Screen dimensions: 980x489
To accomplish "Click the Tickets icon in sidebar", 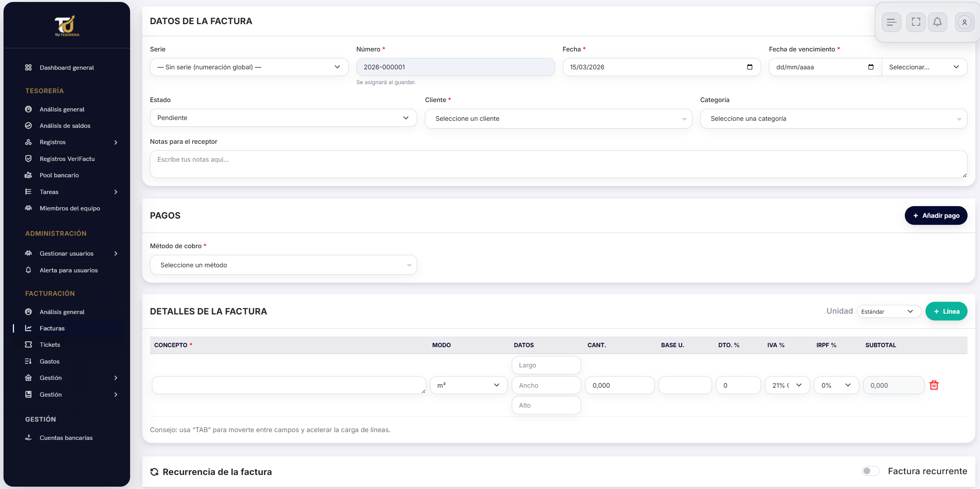I will pos(28,344).
